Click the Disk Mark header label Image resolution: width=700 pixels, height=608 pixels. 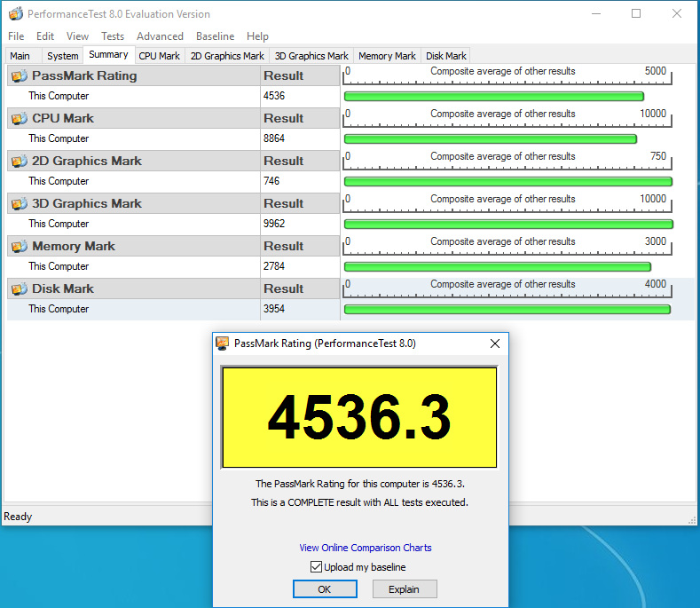[63, 288]
